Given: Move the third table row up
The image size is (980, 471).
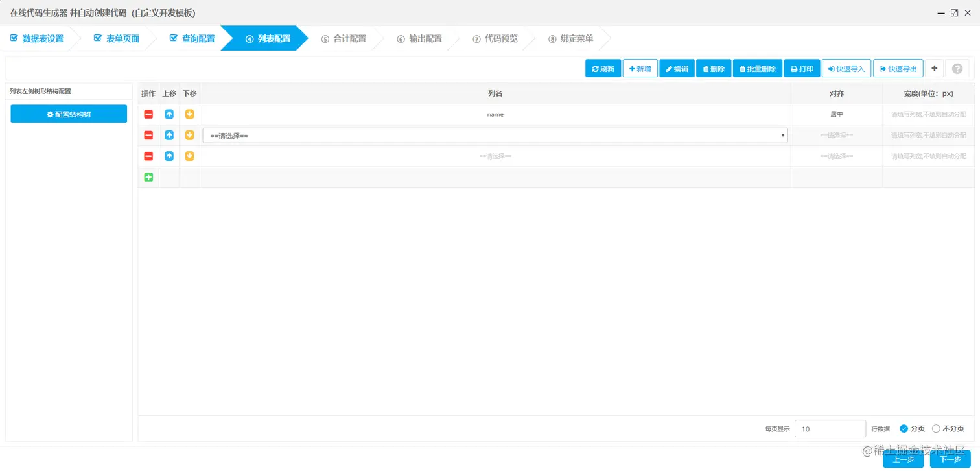Looking at the screenshot, I should coord(169,156).
